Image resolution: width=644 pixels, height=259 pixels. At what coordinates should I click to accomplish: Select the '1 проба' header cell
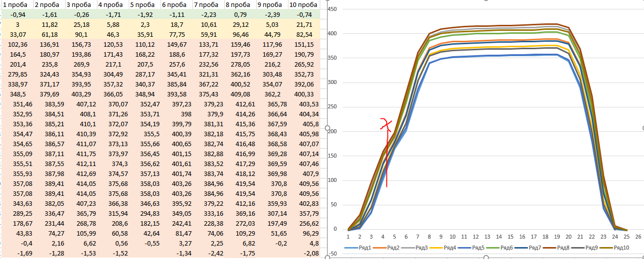pyautogui.click(x=15, y=5)
